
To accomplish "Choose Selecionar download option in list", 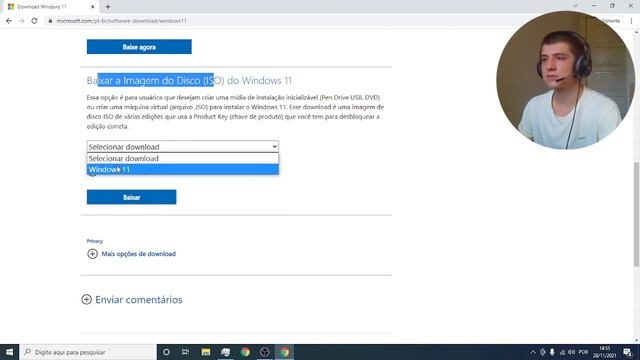I will (x=182, y=158).
